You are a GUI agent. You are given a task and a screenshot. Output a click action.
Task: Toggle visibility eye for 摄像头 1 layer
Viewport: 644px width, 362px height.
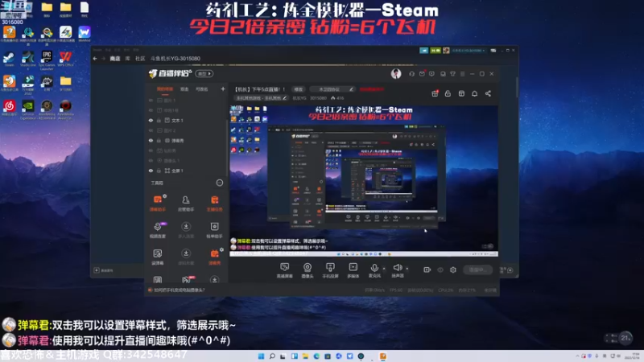pos(151,160)
